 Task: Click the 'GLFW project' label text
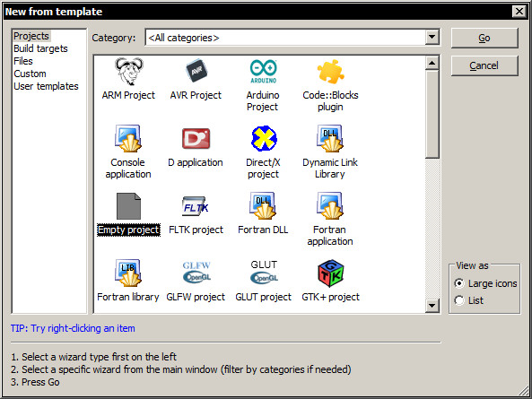pos(196,297)
